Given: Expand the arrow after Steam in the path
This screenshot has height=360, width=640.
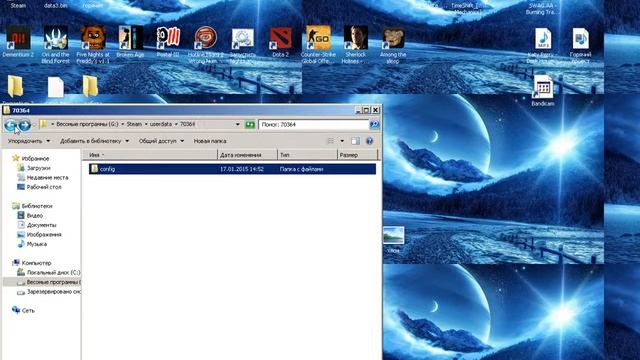Looking at the screenshot, I should point(146,124).
